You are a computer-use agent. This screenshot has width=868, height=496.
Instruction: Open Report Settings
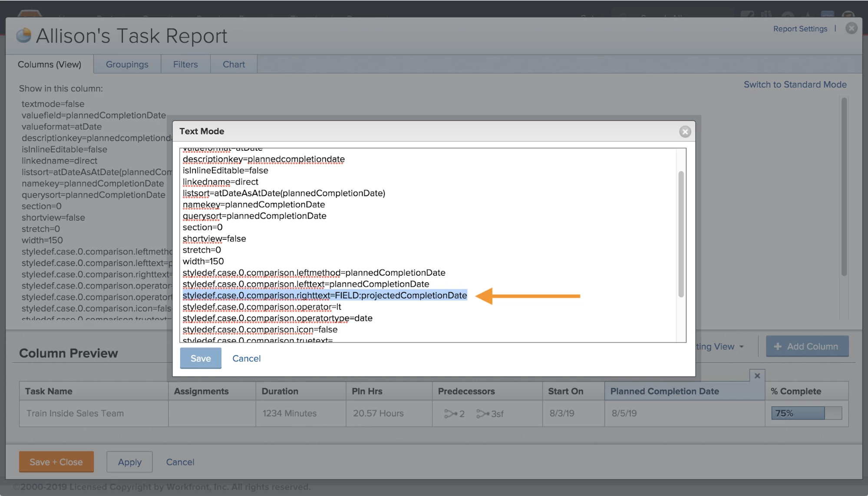coord(800,29)
